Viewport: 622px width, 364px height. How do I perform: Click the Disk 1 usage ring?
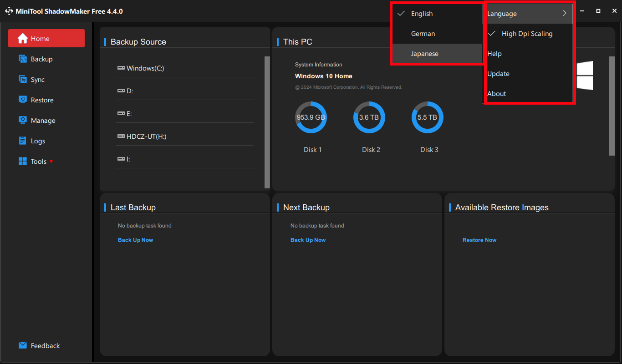(311, 117)
